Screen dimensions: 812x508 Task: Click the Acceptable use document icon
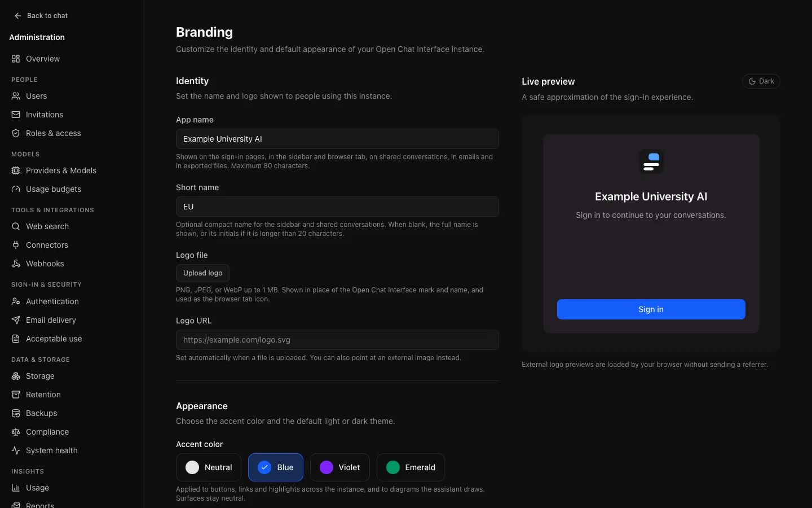[x=16, y=339]
